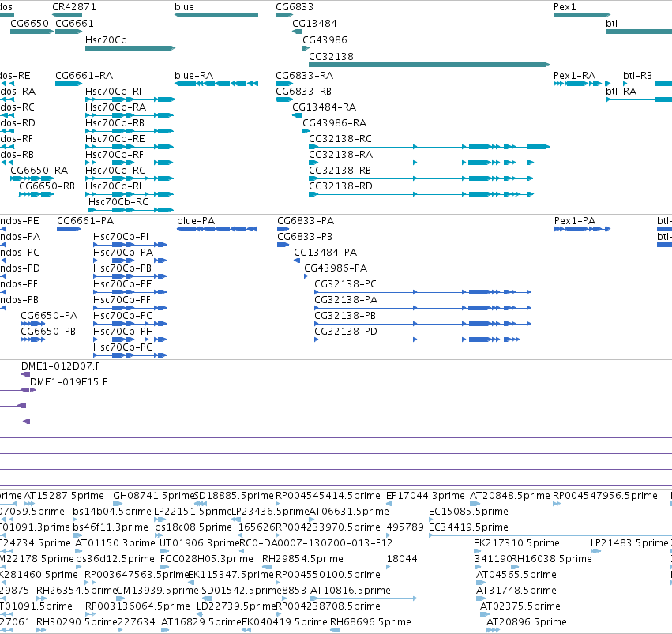672x634 pixels.
Task: Click the CG32138 gene span bar
Action: 429,65
